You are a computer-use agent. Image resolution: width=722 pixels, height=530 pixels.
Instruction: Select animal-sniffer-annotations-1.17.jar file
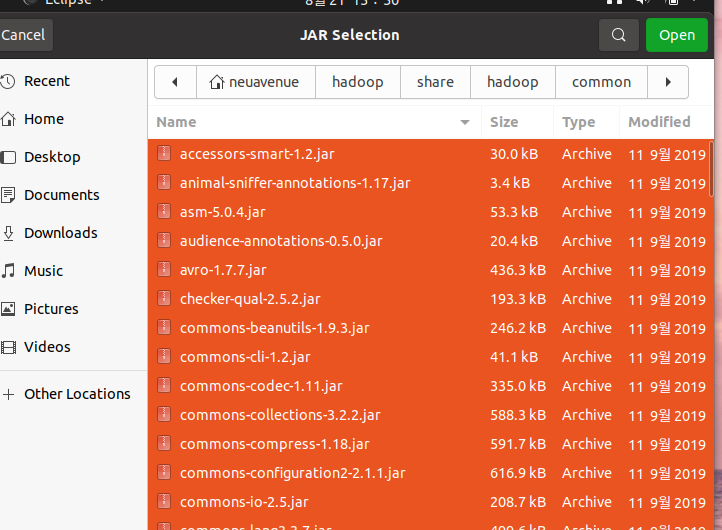click(x=431, y=183)
